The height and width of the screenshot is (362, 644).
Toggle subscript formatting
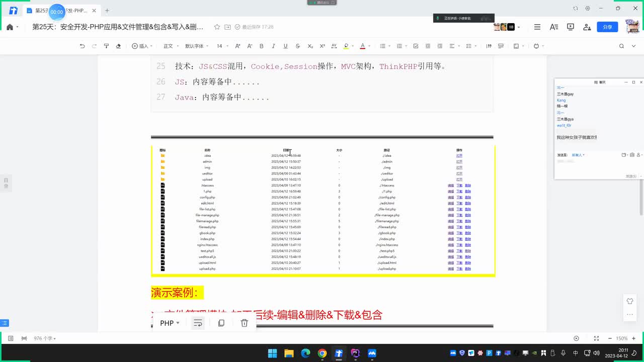click(310, 46)
